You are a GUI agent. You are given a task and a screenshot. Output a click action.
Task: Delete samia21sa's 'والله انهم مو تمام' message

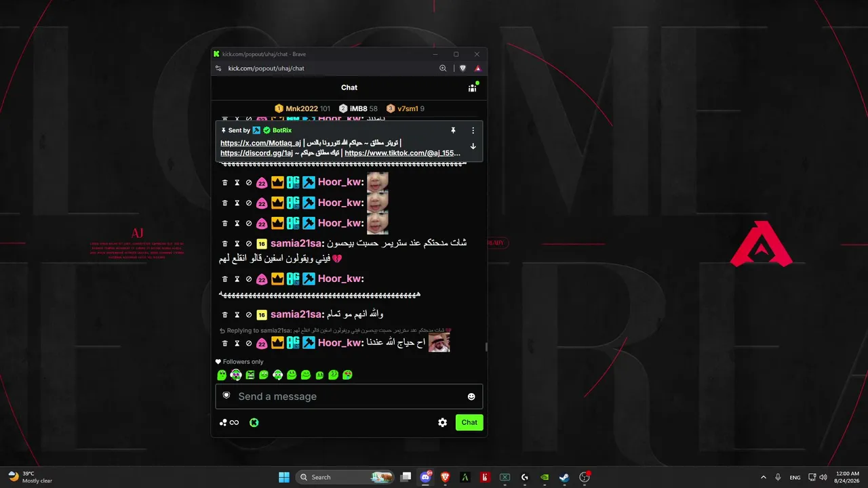[225, 314]
